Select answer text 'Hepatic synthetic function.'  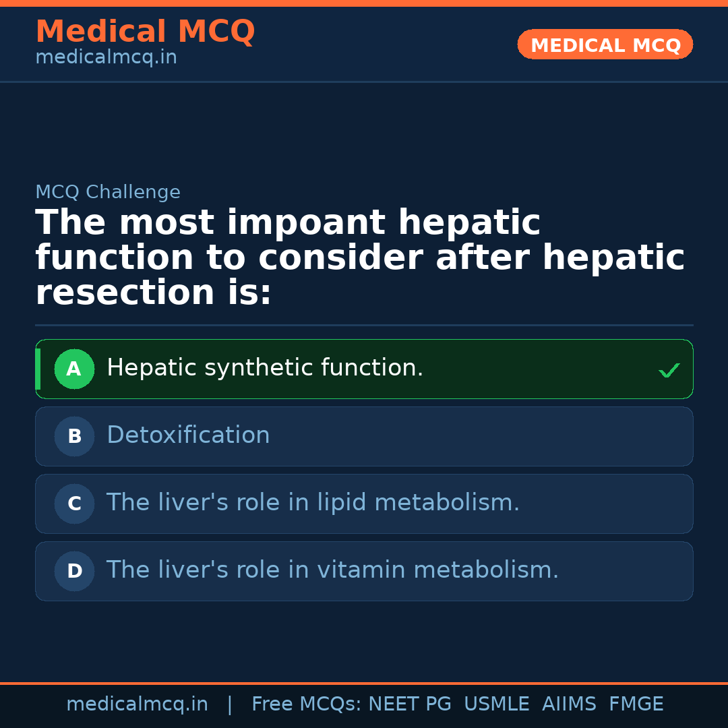[265, 368]
